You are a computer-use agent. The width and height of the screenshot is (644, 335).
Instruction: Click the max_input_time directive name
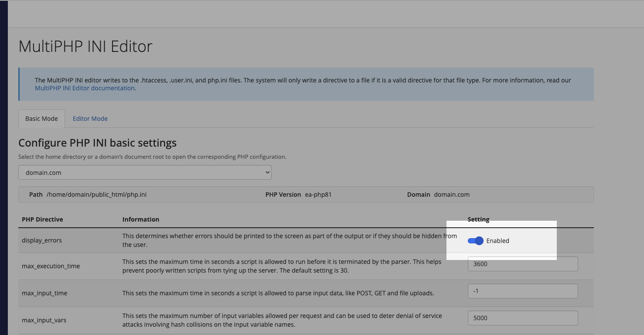[x=44, y=293]
